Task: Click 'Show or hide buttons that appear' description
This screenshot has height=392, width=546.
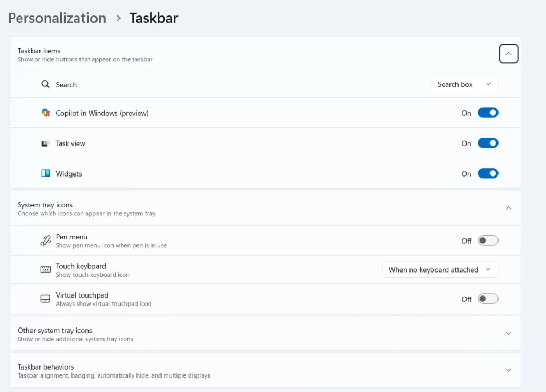Action: pyautogui.click(x=85, y=60)
